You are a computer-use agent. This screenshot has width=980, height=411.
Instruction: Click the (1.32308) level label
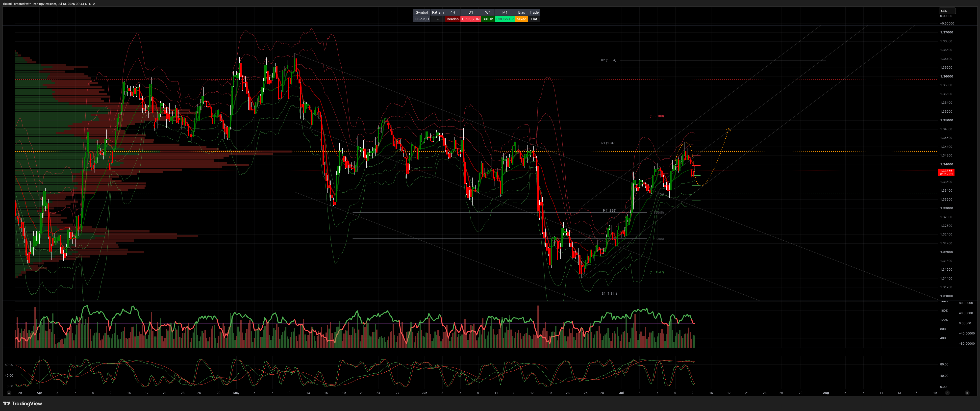click(657, 239)
